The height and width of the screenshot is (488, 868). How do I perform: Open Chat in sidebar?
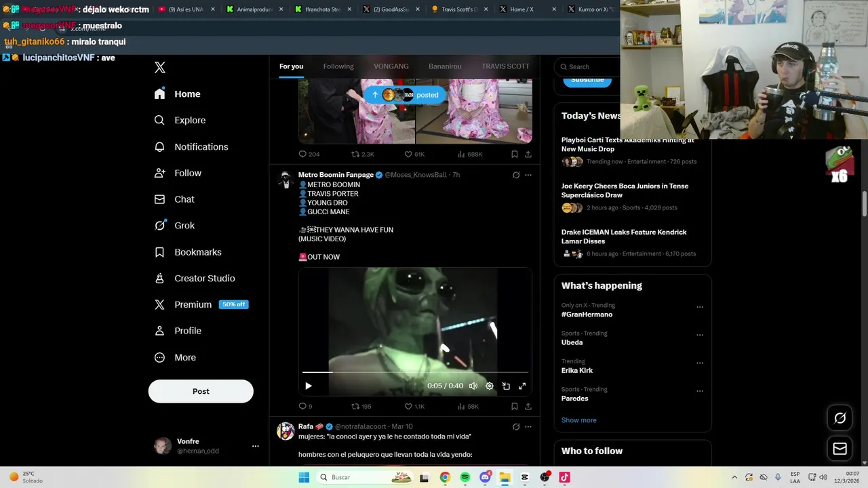point(175,199)
